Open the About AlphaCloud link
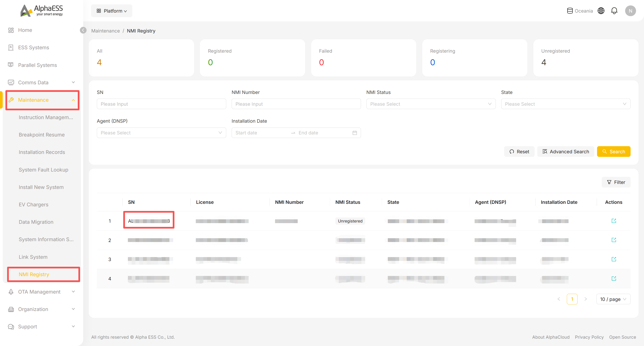Viewport: 644px width, 346px height. click(551, 337)
